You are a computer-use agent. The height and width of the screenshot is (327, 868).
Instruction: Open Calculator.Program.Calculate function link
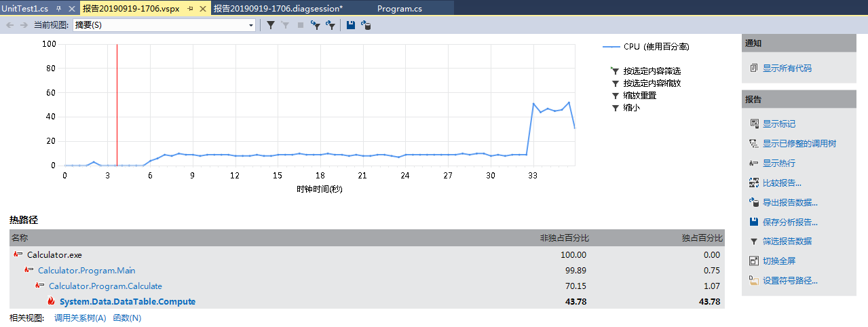(x=106, y=286)
